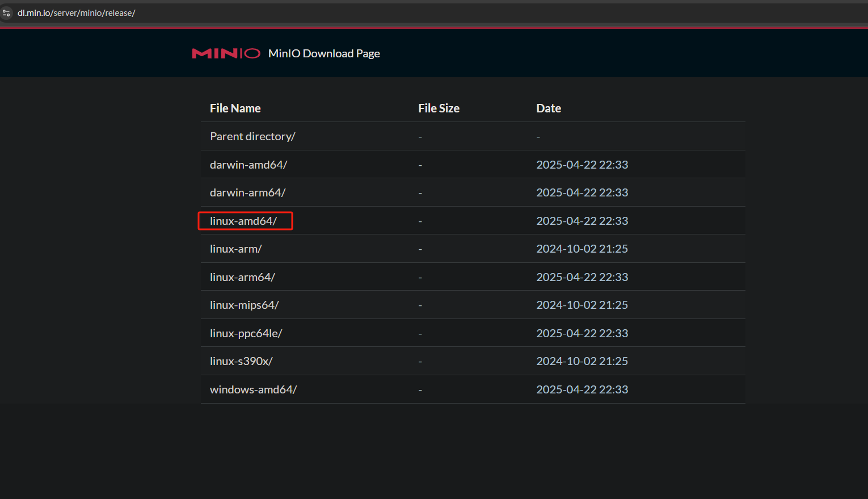This screenshot has width=868, height=499.
Task: Open the linux-mips64/ folder link
Action: (x=245, y=305)
